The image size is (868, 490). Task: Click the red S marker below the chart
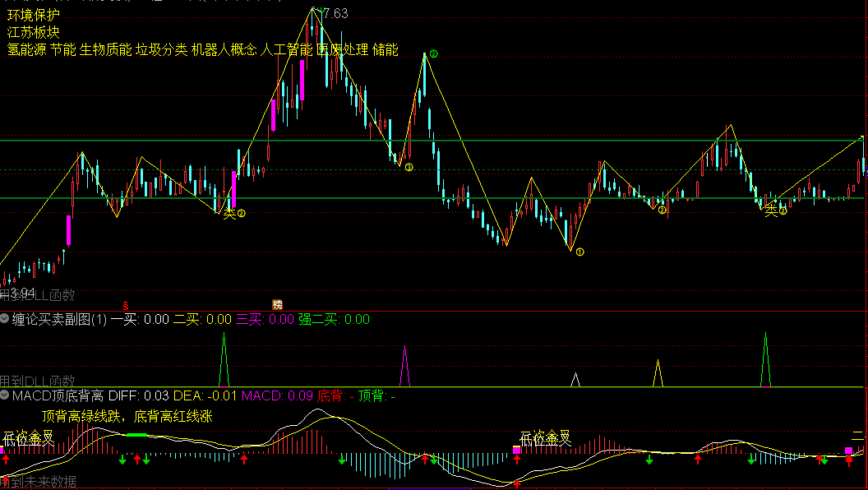[x=126, y=305]
